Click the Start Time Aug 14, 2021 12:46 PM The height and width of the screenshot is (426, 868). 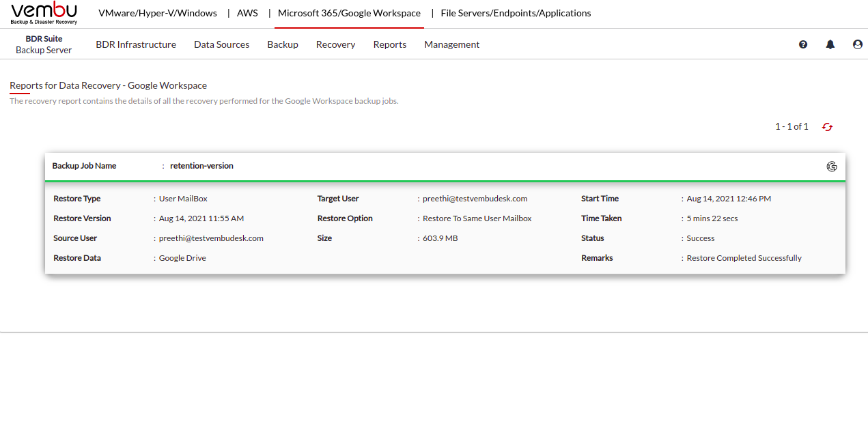click(729, 199)
